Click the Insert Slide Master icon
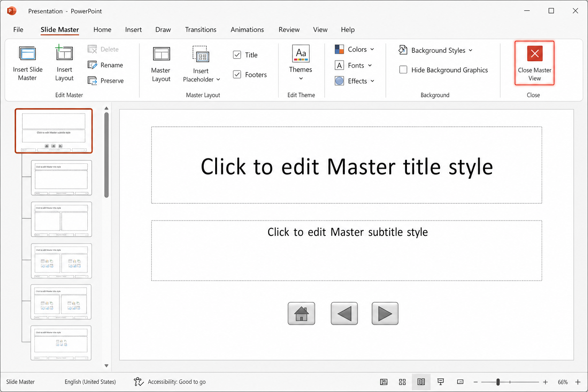Screen dimensions: 588x392 tap(28, 54)
